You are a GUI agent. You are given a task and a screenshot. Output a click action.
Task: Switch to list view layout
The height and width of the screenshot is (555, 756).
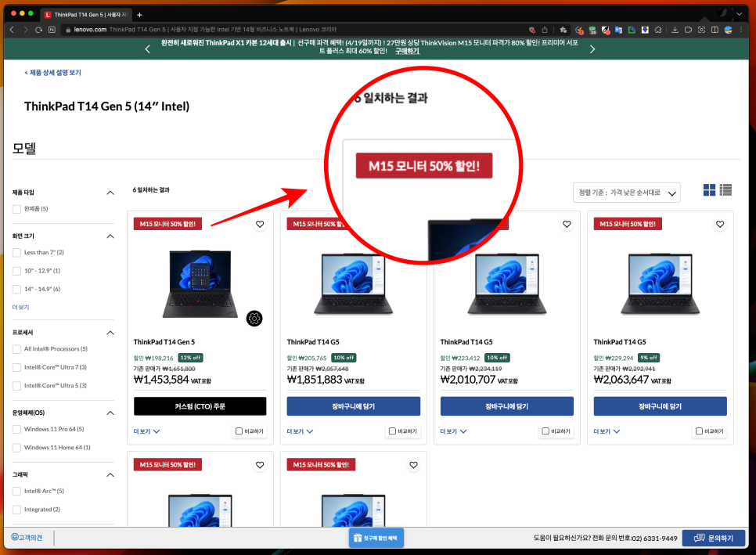725,190
